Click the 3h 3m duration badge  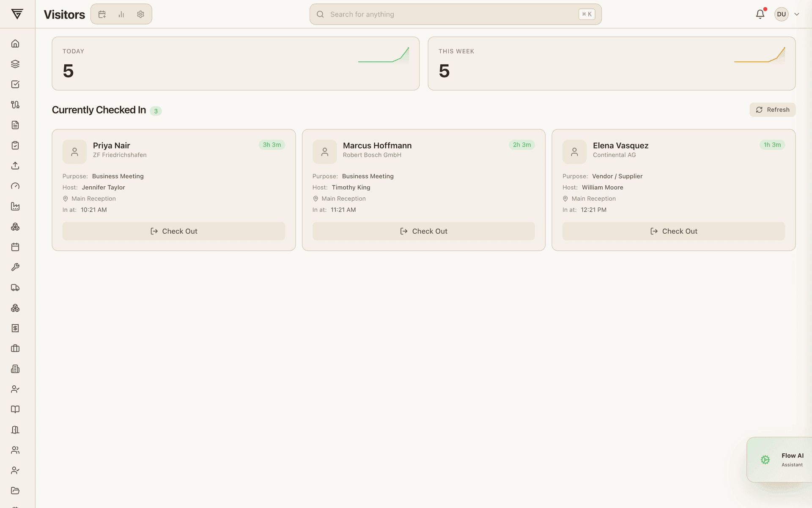[x=272, y=145]
